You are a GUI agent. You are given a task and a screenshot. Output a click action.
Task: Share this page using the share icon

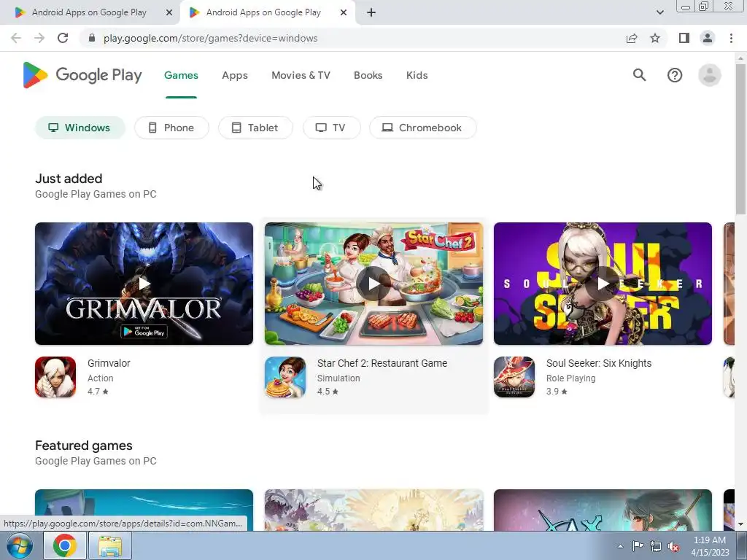point(632,38)
